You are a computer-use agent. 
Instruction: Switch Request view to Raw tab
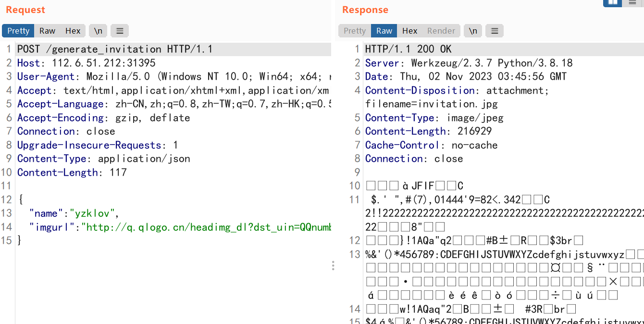click(47, 31)
